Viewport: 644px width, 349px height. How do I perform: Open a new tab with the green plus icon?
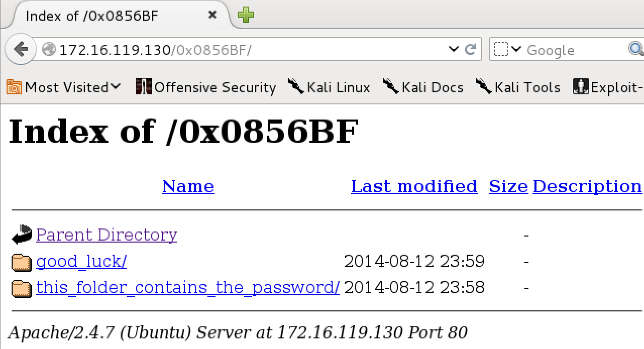pos(246,15)
